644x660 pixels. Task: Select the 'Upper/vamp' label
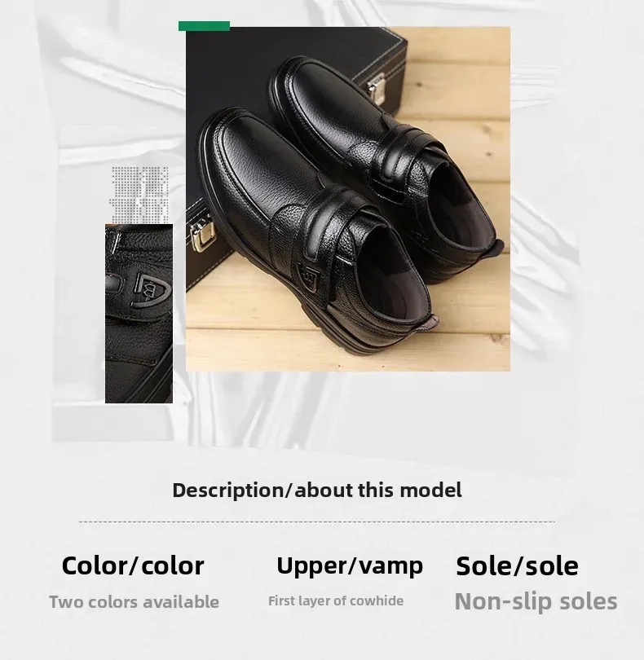(x=350, y=566)
